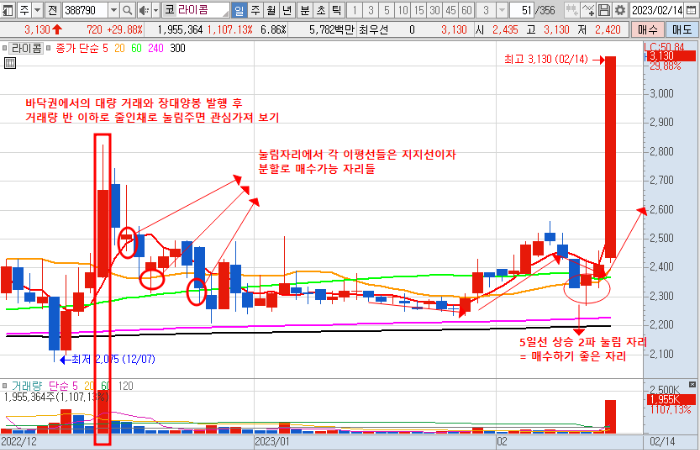Viewport: 700px width, 450px height.
Task: Select the 분 minute chart period
Action: coord(305,10)
